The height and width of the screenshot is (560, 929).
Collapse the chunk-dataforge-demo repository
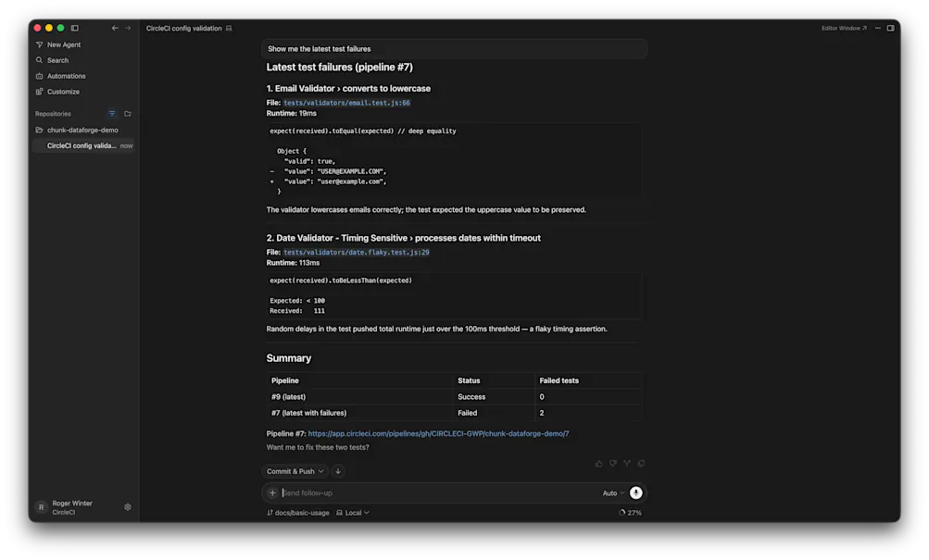coord(77,130)
